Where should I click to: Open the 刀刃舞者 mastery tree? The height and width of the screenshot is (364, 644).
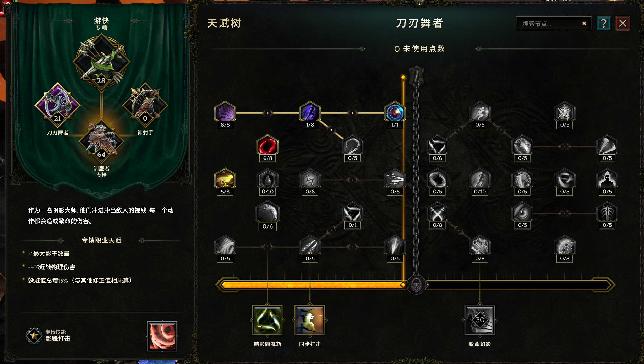[57, 105]
